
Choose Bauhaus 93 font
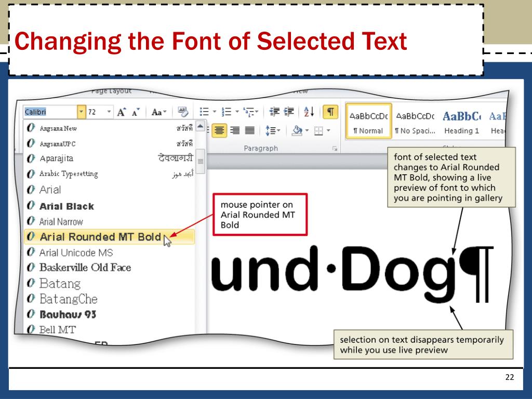(x=109, y=314)
